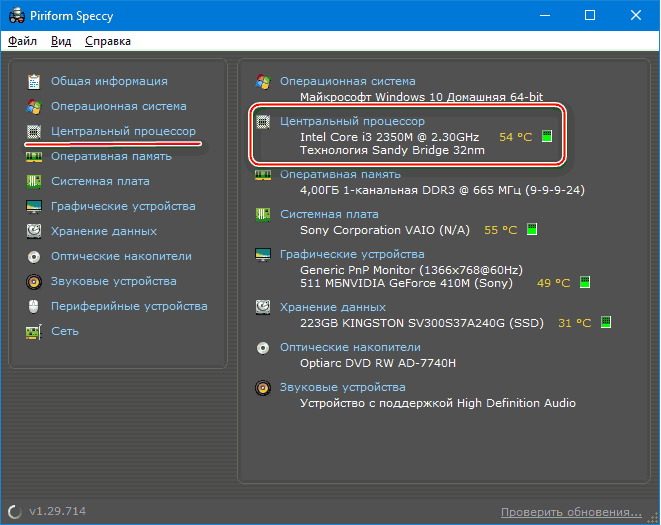Click the Звуковые устройства speaker icon in sidebar
Screen dimensions: 661x525
34,281
